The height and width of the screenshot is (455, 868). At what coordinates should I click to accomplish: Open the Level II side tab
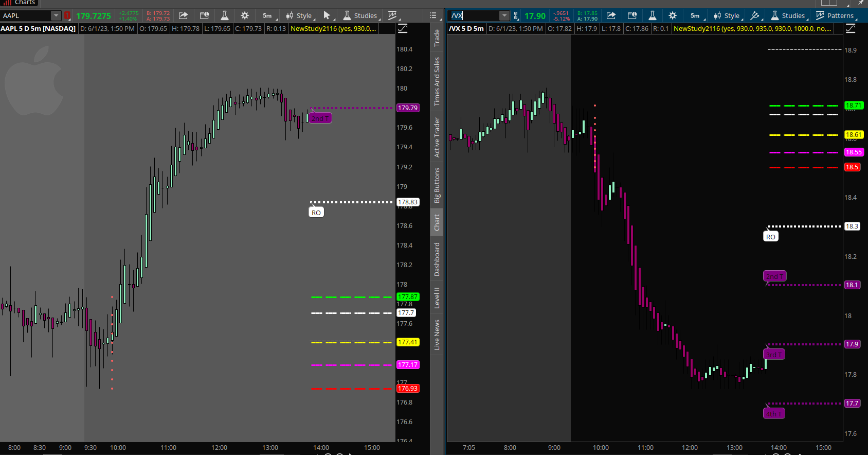[437, 297]
